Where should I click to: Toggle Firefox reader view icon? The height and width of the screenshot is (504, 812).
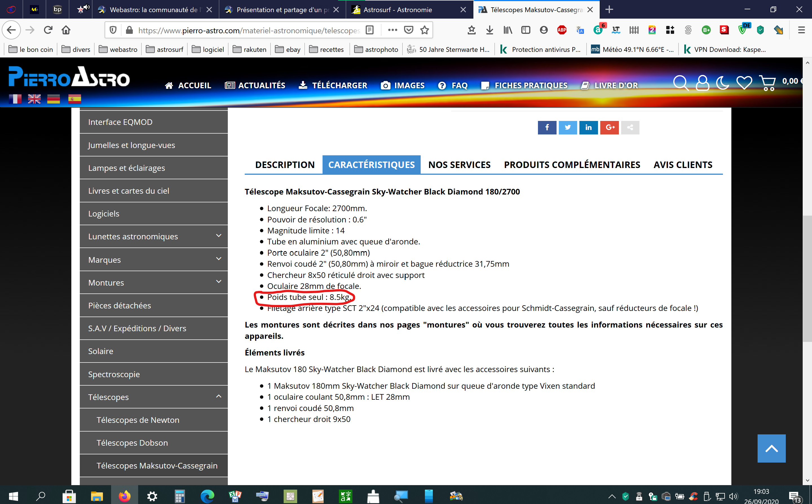click(x=369, y=30)
